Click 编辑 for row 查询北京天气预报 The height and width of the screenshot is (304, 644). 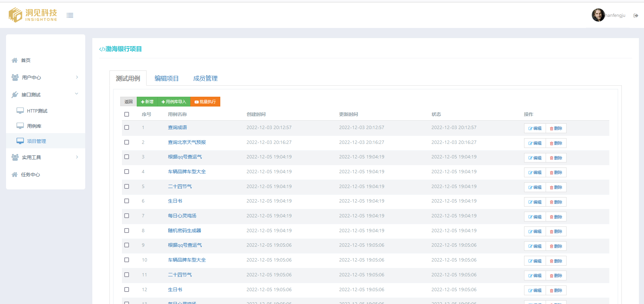click(535, 143)
